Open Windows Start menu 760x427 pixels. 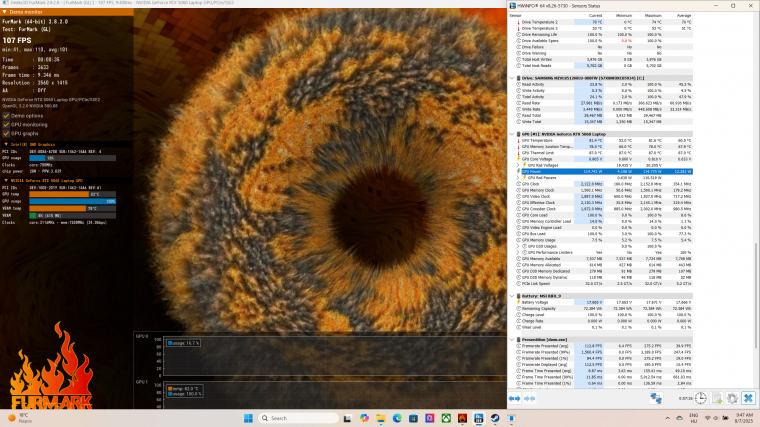[x=248, y=418]
